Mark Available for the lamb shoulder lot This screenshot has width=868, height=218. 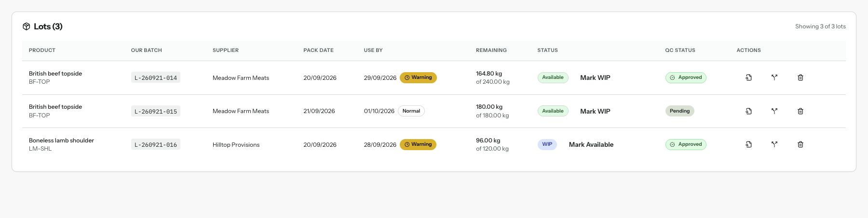point(591,144)
